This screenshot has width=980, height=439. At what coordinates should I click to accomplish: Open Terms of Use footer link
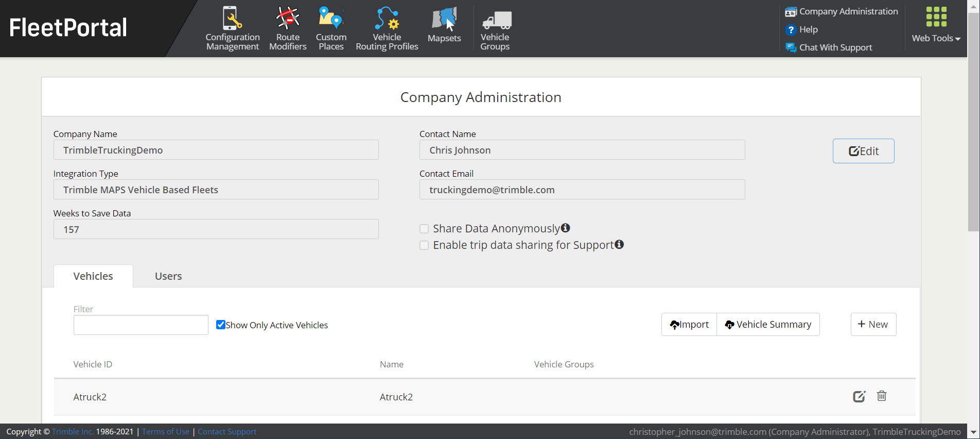coord(166,432)
